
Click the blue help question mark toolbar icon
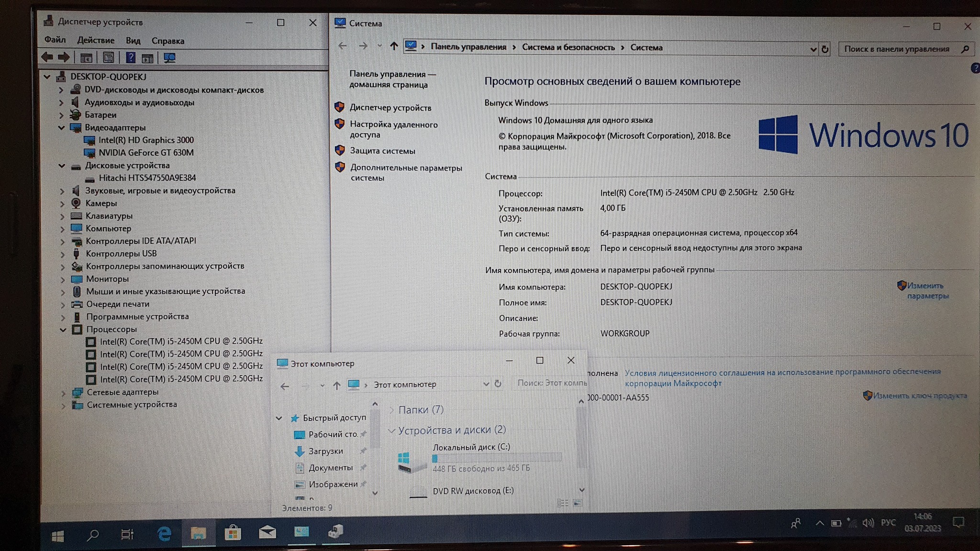point(130,58)
